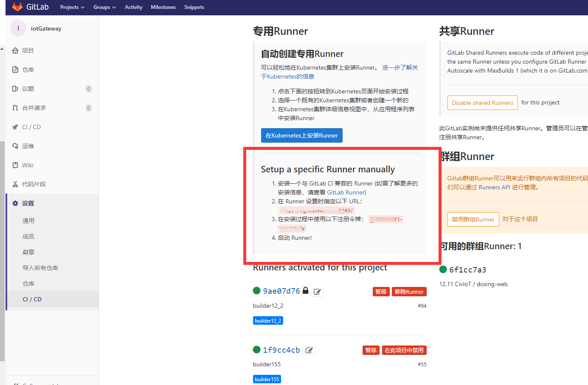The image size is (588, 385).
Task: Click the 议题 count badge showing 0
Action: tap(88, 89)
